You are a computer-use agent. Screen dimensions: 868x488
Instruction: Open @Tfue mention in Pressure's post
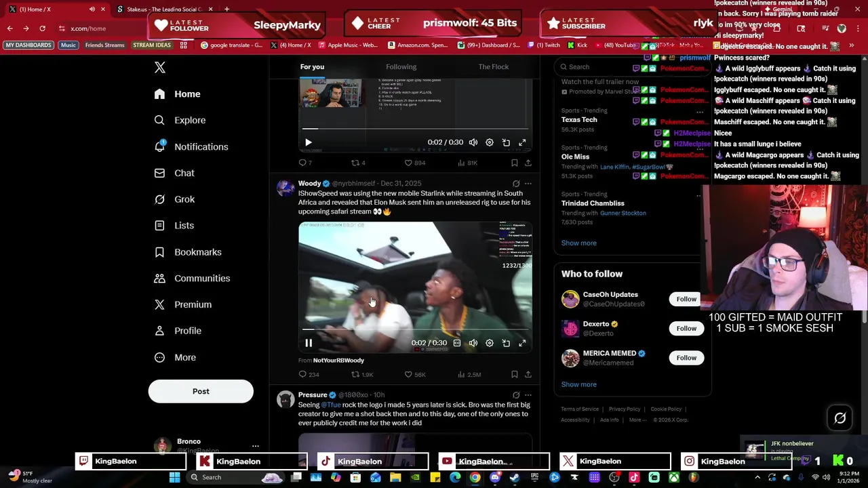point(331,405)
